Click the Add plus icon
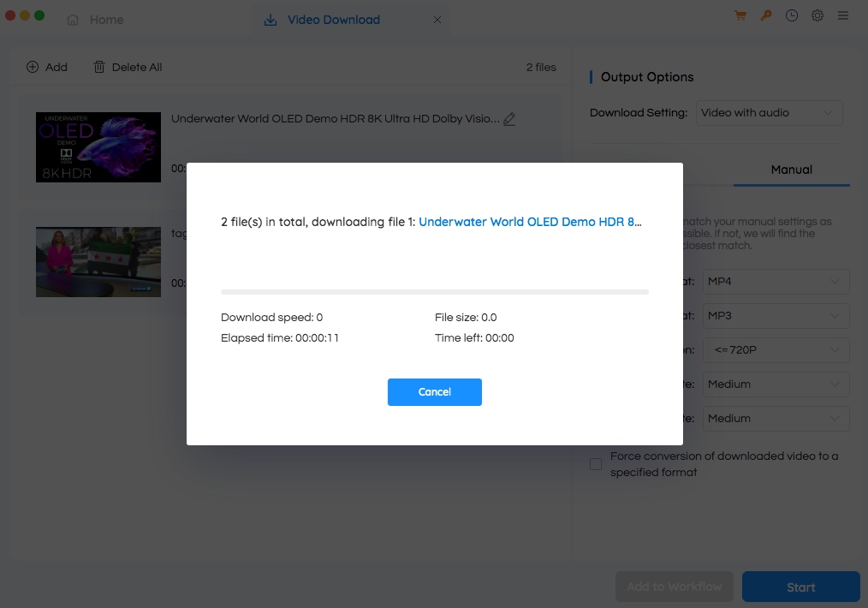This screenshot has width=868, height=608. (31, 66)
